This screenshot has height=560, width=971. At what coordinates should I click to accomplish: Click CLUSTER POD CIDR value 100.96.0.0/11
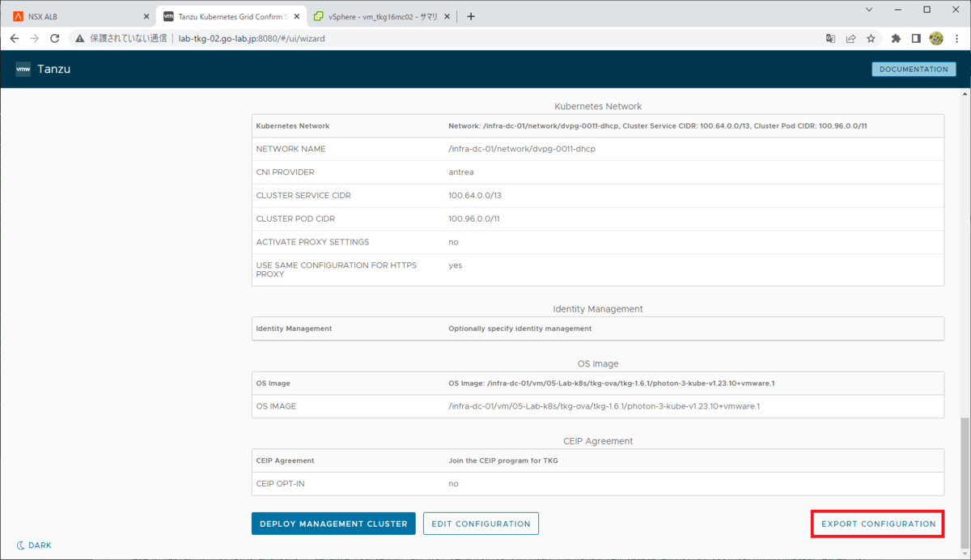[x=474, y=218]
